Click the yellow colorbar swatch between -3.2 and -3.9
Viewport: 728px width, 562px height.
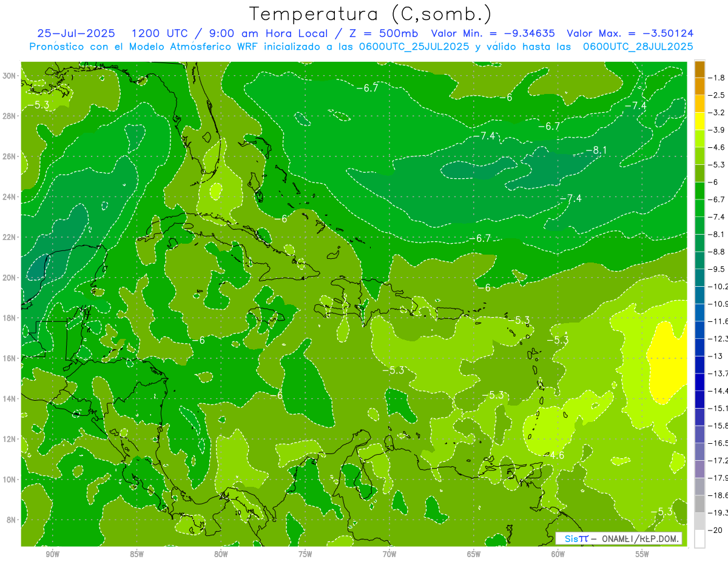[699, 121]
